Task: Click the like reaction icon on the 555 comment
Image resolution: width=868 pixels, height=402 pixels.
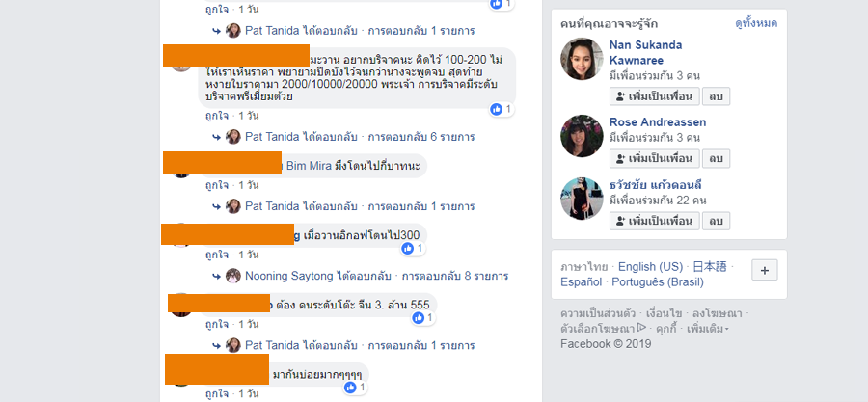Action: [419, 318]
